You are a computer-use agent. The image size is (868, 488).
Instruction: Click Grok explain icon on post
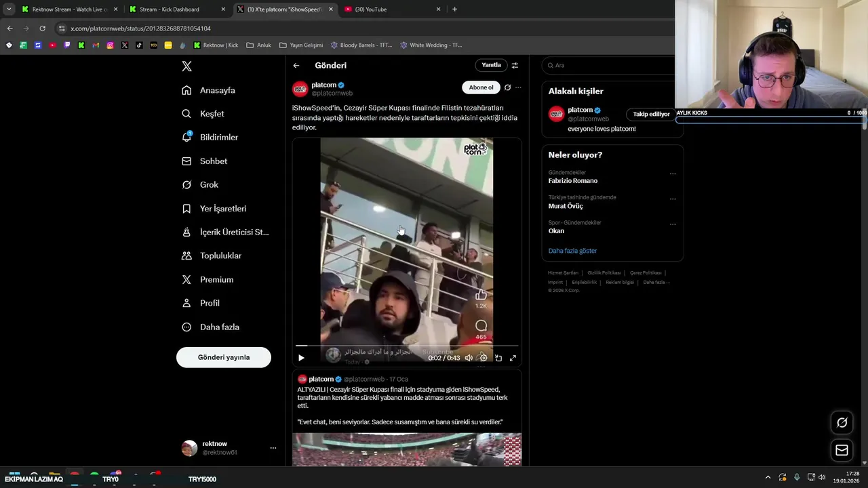click(507, 87)
